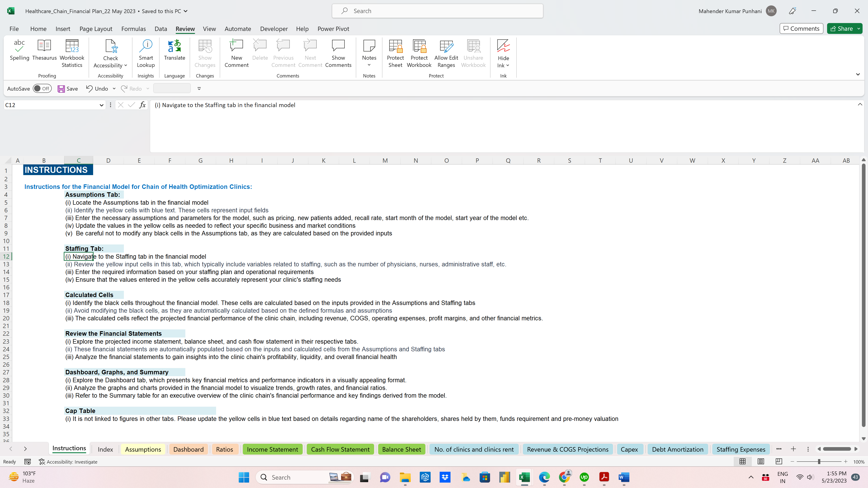Open Workbook Statistics
This screenshot has width=868, height=488.
72,54
